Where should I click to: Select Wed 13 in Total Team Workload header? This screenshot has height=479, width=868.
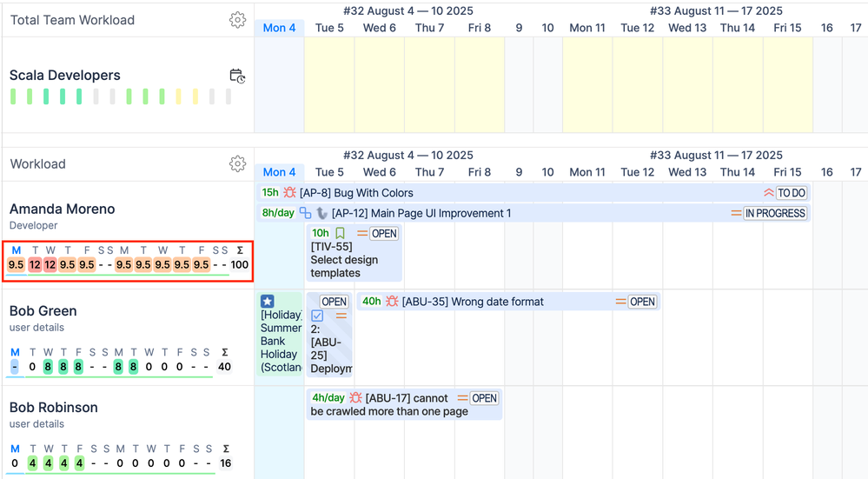pyautogui.click(x=687, y=28)
